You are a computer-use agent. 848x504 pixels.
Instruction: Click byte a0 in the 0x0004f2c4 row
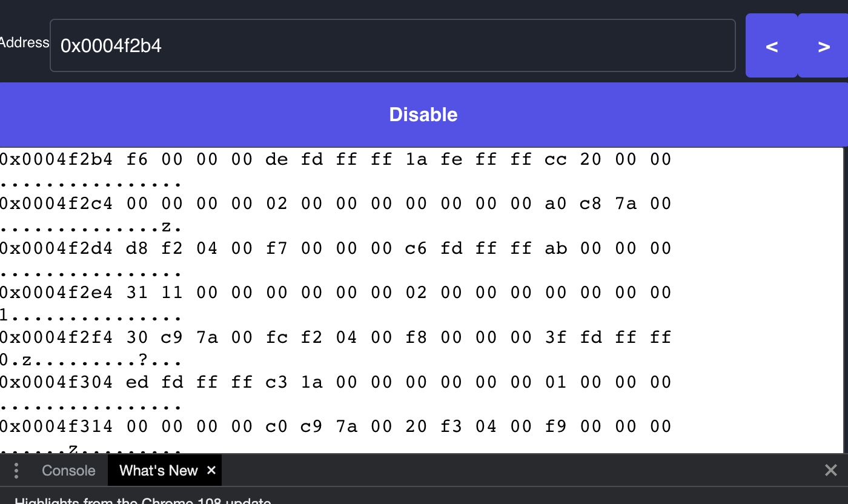[556, 204]
